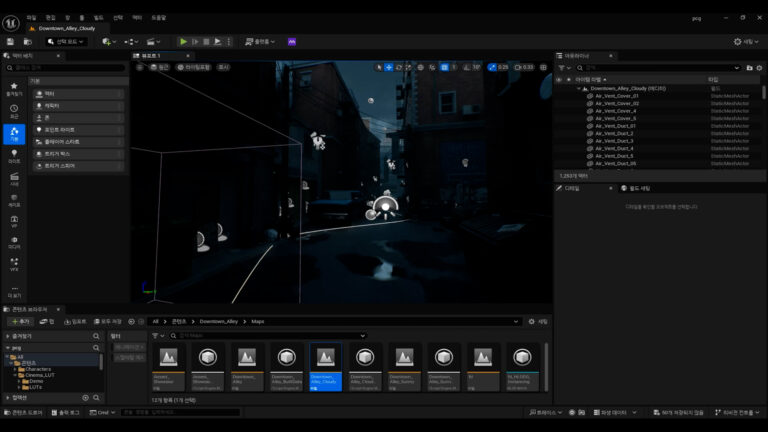Collapse the Downtown_Alley_Cloudy tree in outliner
Image resolution: width=768 pixels, height=432 pixels.
click(x=579, y=88)
